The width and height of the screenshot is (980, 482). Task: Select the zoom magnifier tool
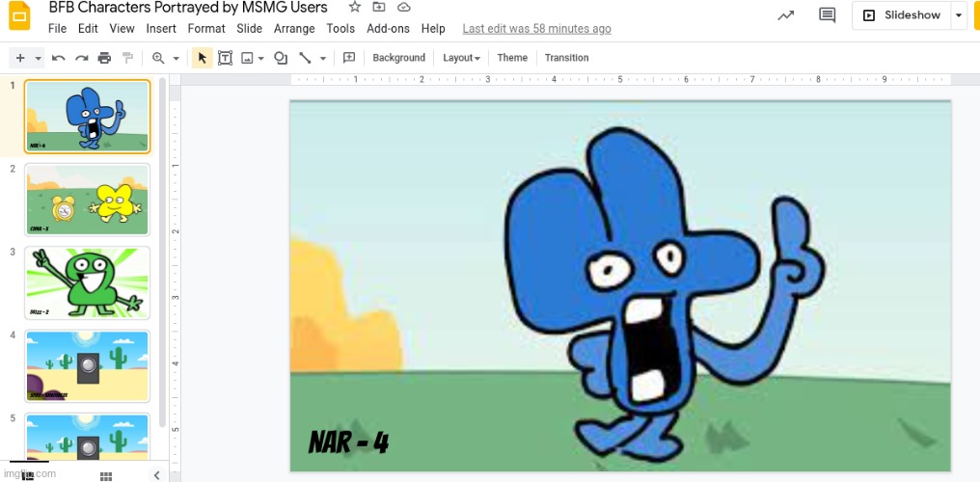(x=158, y=58)
